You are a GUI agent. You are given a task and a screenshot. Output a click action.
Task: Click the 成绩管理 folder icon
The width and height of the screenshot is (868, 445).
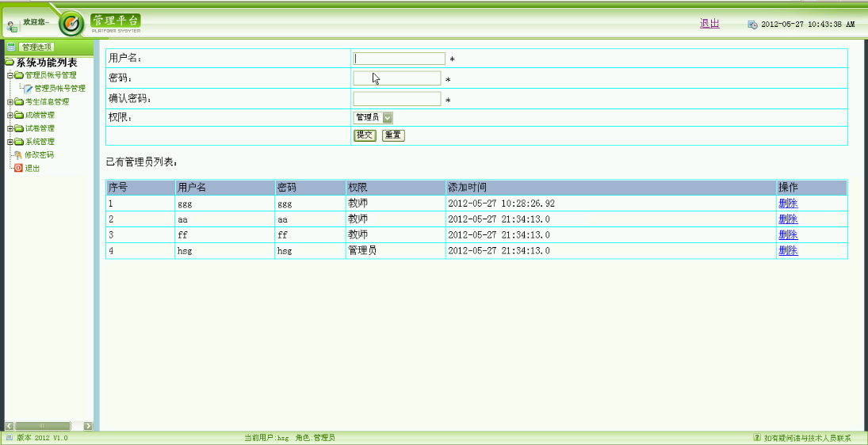click(x=19, y=115)
